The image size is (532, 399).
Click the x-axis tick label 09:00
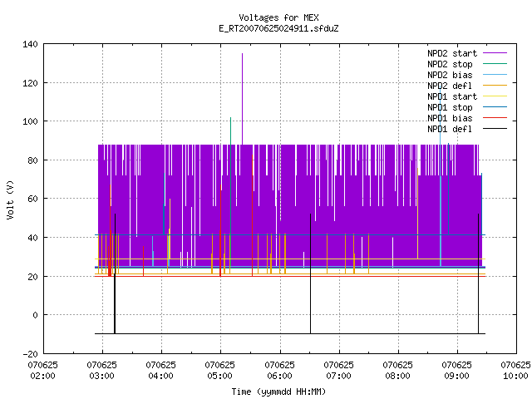[x=456, y=376]
